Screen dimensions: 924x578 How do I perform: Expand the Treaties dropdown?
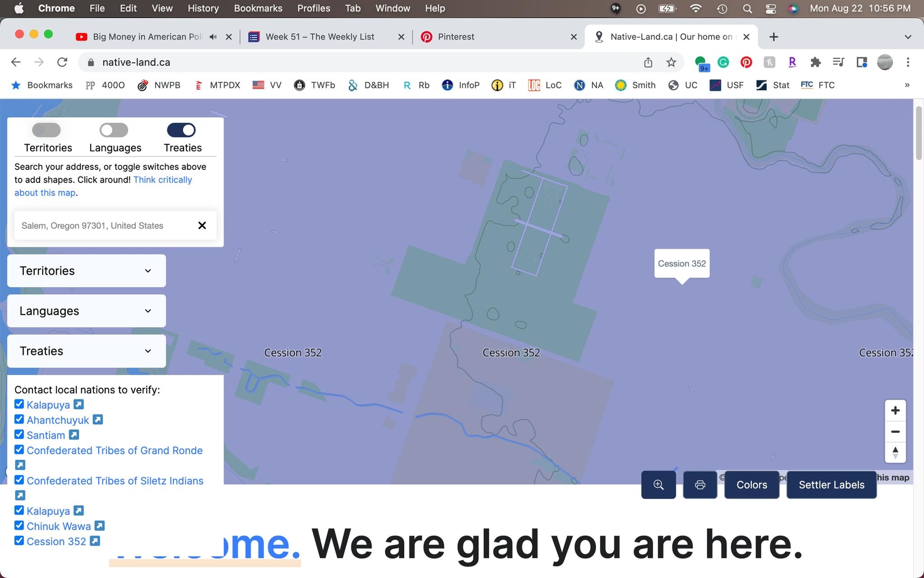[x=87, y=351]
